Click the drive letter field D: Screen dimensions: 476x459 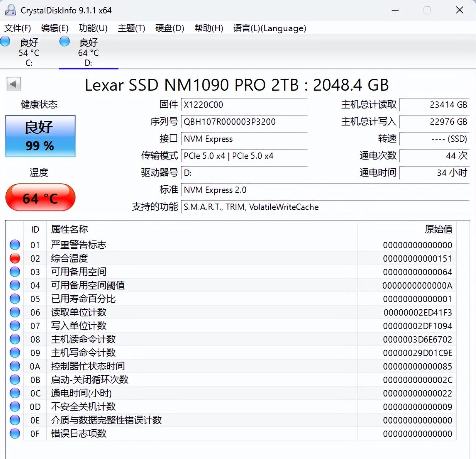[x=244, y=173]
